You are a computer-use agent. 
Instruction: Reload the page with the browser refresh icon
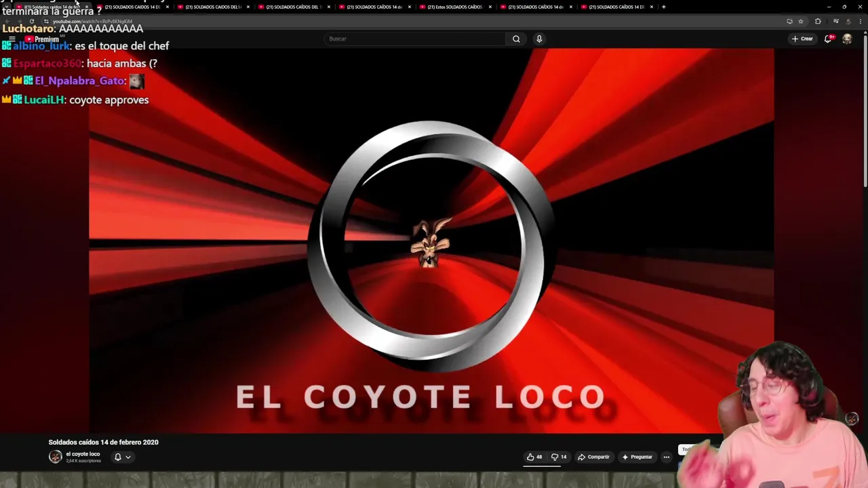click(31, 21)
